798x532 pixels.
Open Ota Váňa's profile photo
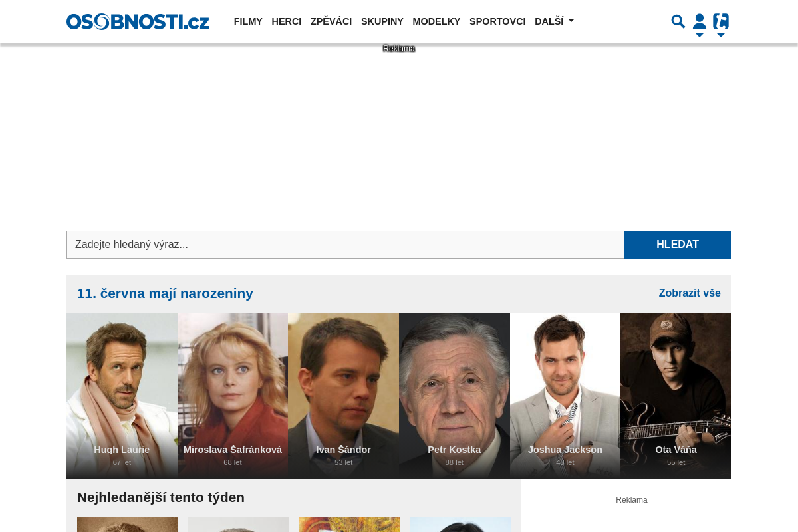[676, 396]
